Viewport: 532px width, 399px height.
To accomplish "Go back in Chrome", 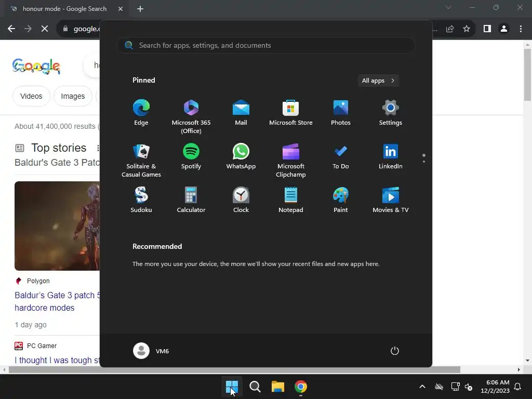I will click(11, 29).
